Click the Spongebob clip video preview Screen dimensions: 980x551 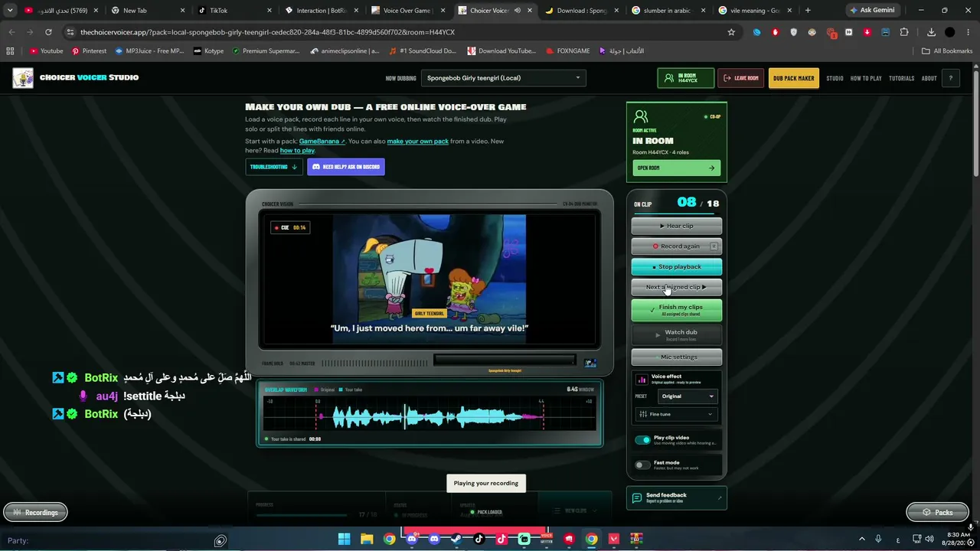click(430, 280)
